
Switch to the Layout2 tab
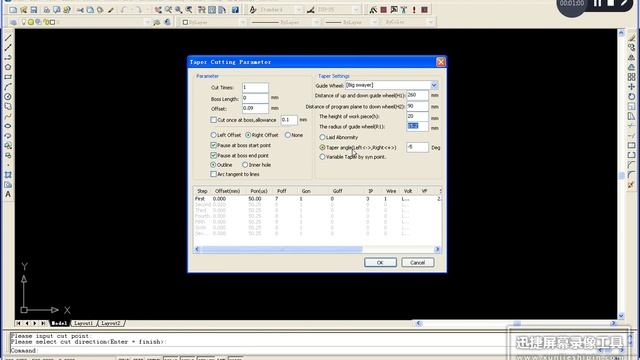pos(111,323)
